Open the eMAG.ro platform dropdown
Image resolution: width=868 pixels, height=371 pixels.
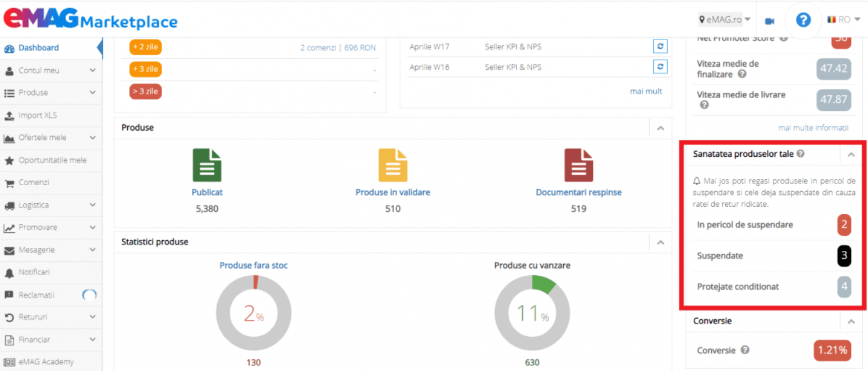(724, 20)
